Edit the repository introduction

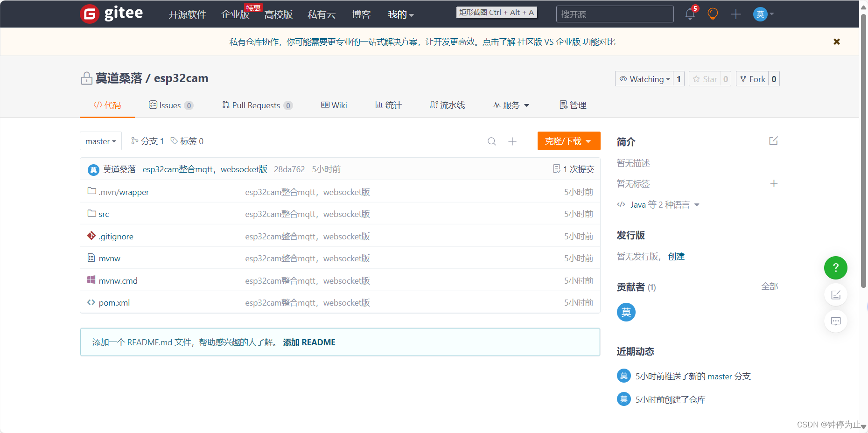(773, 140)
